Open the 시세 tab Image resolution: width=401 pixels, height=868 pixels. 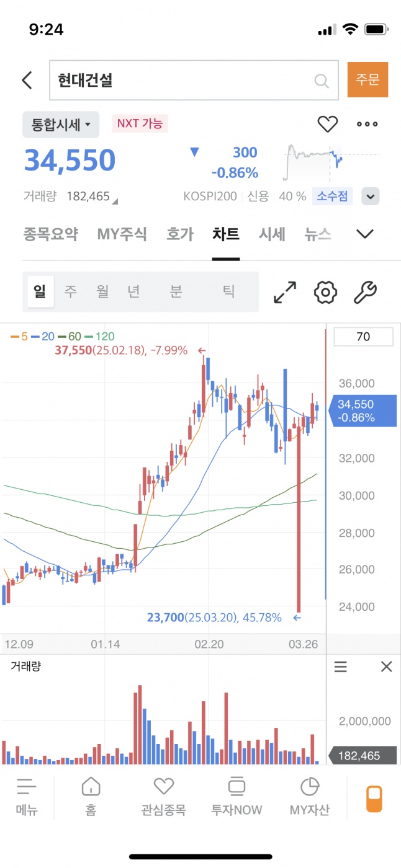(272, 234)
